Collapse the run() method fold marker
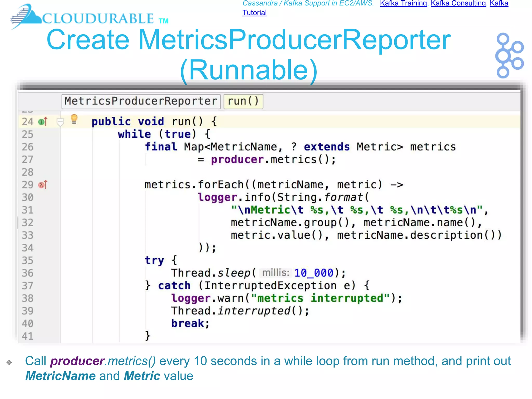 (x=60, y=122)
